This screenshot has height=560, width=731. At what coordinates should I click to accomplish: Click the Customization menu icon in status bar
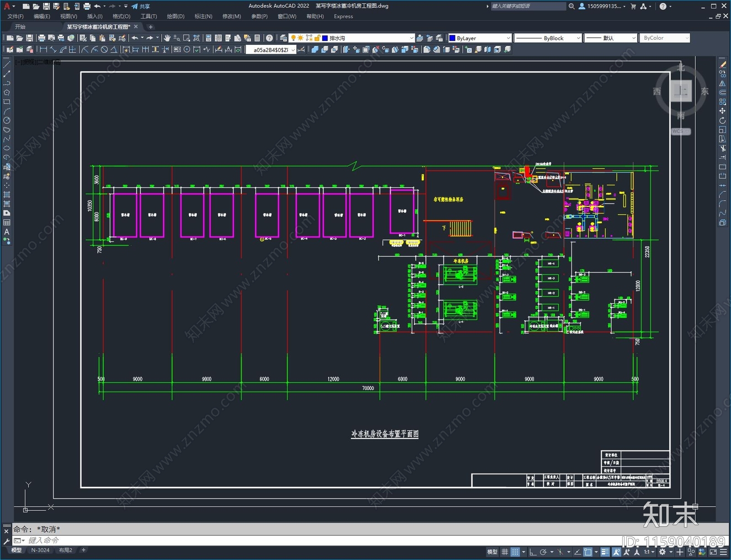[x=724, y=552]
